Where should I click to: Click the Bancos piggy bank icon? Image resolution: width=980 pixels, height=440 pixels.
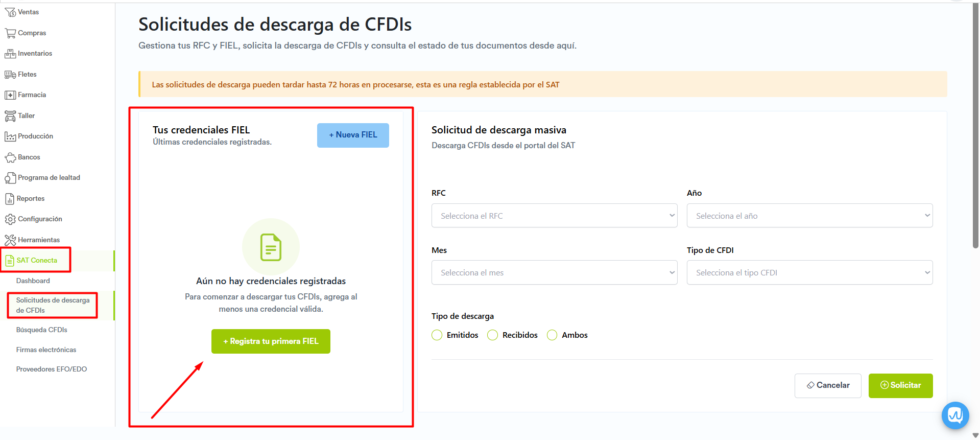coord(10,157)
